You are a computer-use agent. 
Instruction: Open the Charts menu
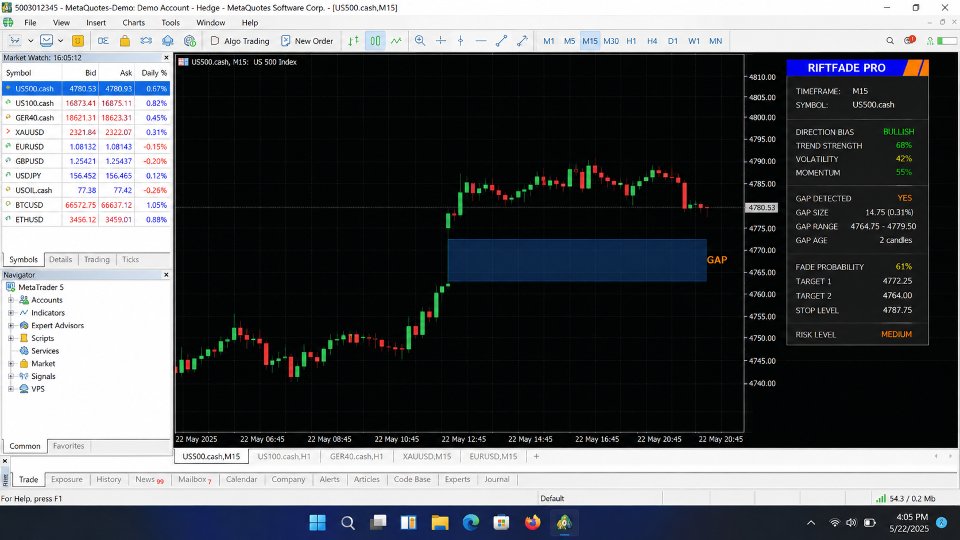(x=133, y=23)
